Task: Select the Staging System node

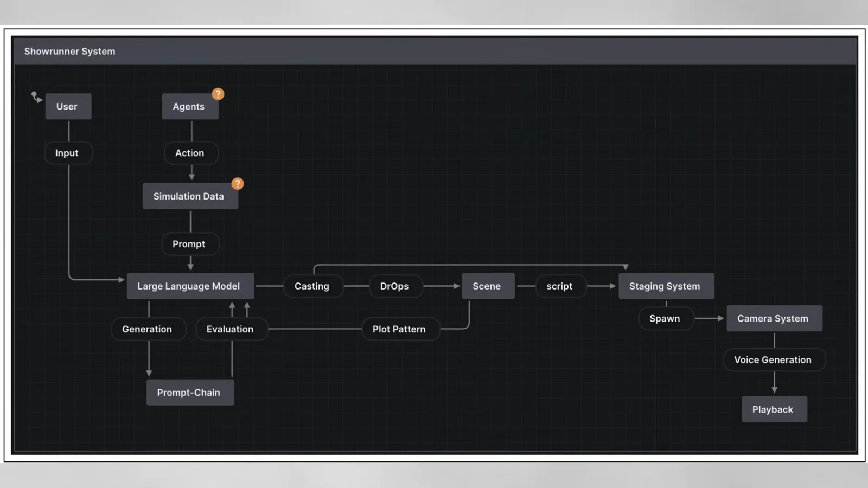Action: [666, 286]
